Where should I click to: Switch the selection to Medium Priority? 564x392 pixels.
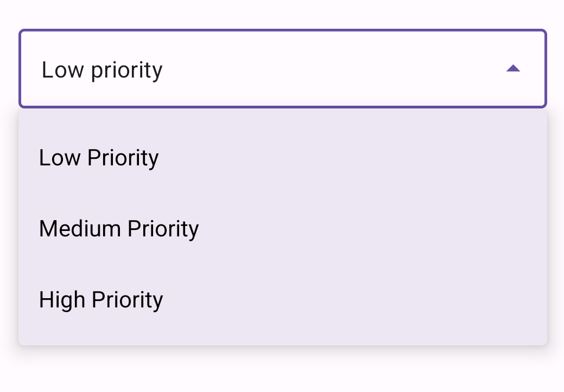(x=283, y=228)
